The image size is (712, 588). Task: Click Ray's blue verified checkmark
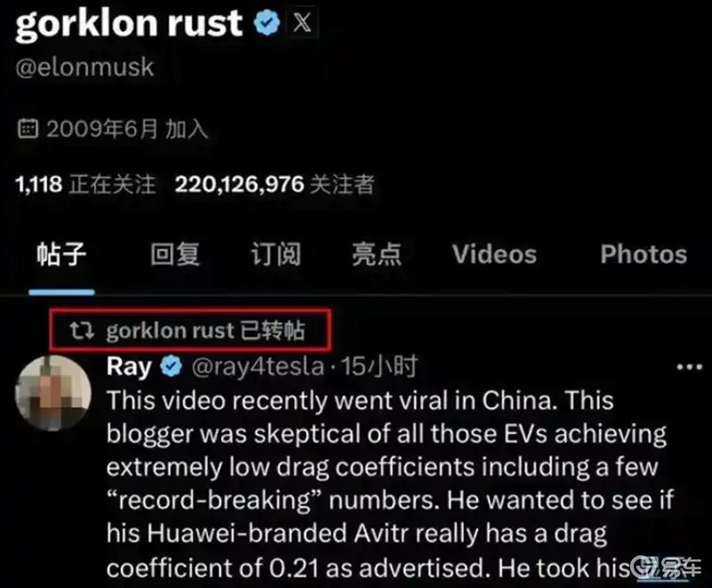[171, 366]
